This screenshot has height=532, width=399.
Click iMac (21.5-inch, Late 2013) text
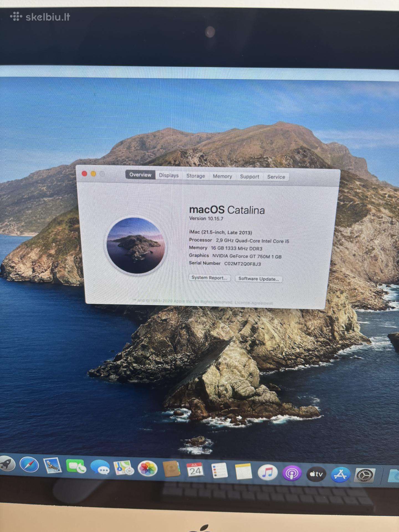pos(221,232)
